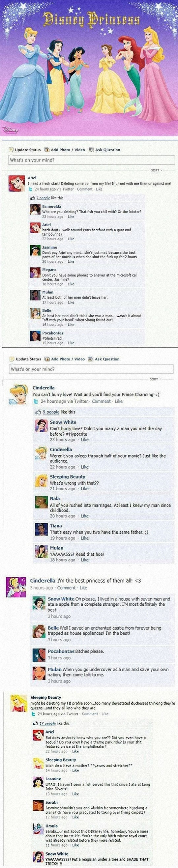Click Like under Esmerelda's comment
Viewport: 178px width, 868px height.
click(x=71, y=217)
